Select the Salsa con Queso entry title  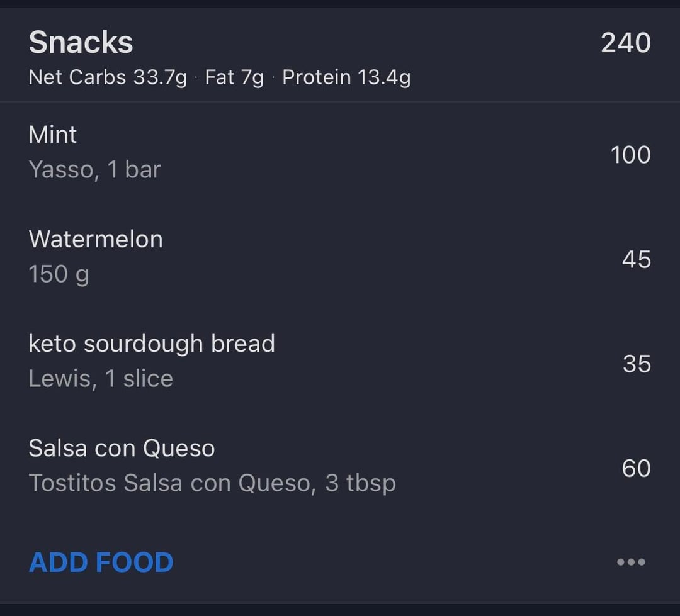tap(122, 448)
